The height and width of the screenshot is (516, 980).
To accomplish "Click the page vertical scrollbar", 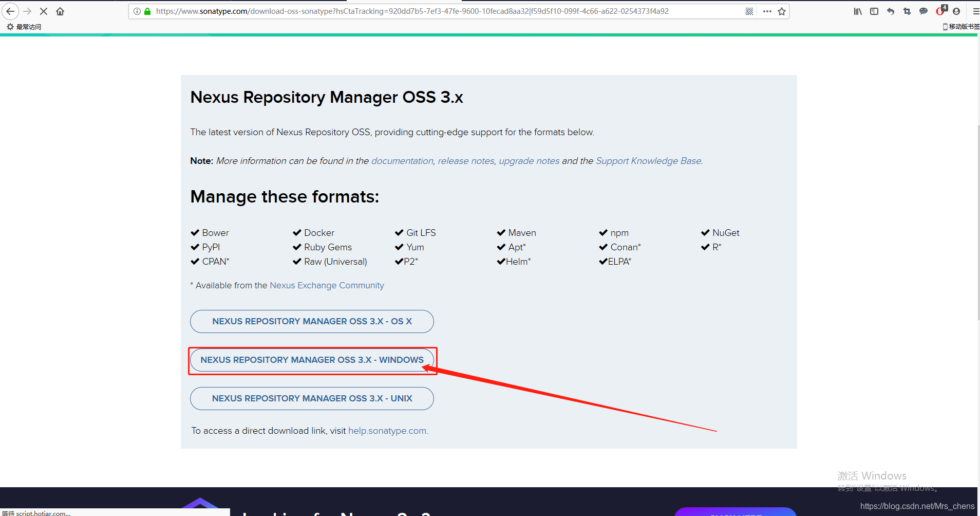I will (x=978, y=222).
